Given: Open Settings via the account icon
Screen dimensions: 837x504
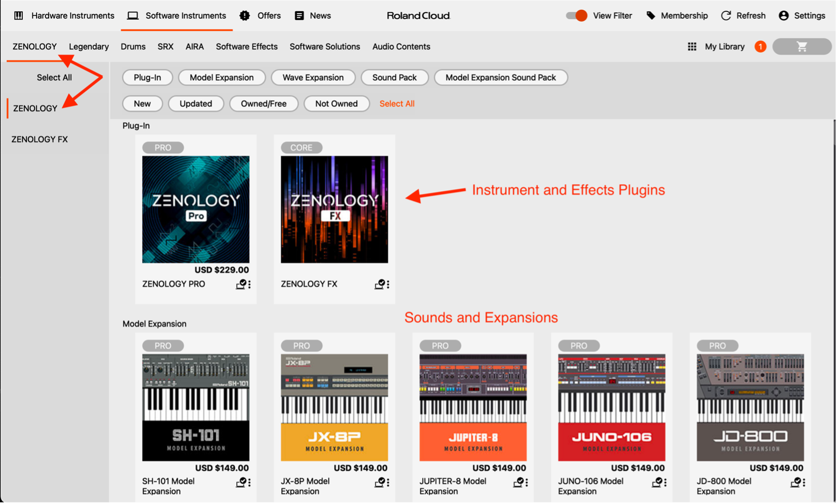Looking at the screenshot, I should (x=783, y=15).
